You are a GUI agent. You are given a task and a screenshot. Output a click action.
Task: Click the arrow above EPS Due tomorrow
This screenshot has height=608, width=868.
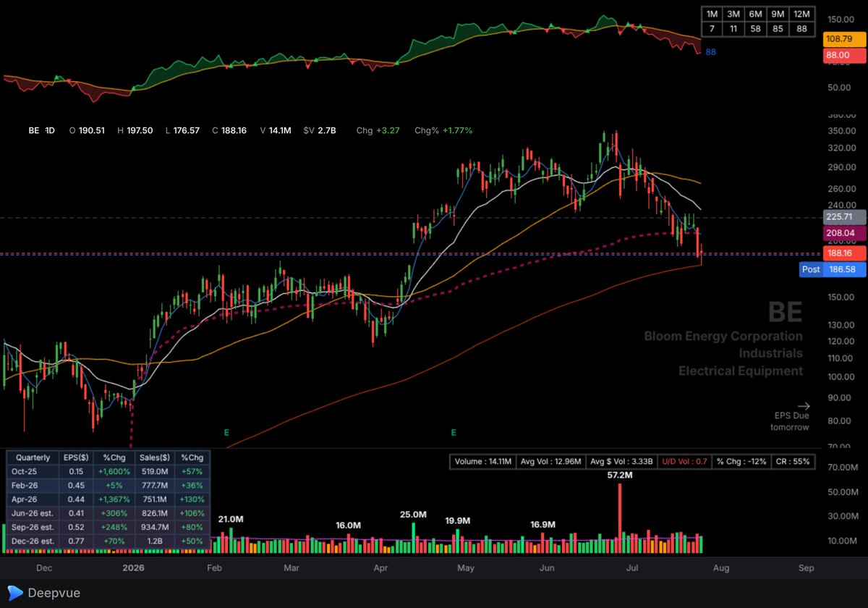(x=804, y=406)
